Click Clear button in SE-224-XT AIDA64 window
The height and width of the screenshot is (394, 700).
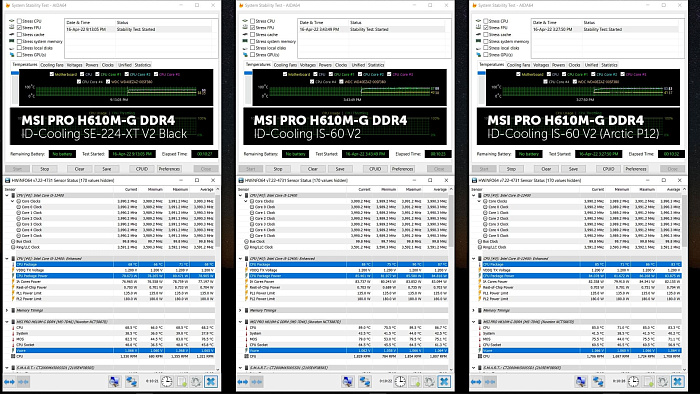tap(79, 169)
